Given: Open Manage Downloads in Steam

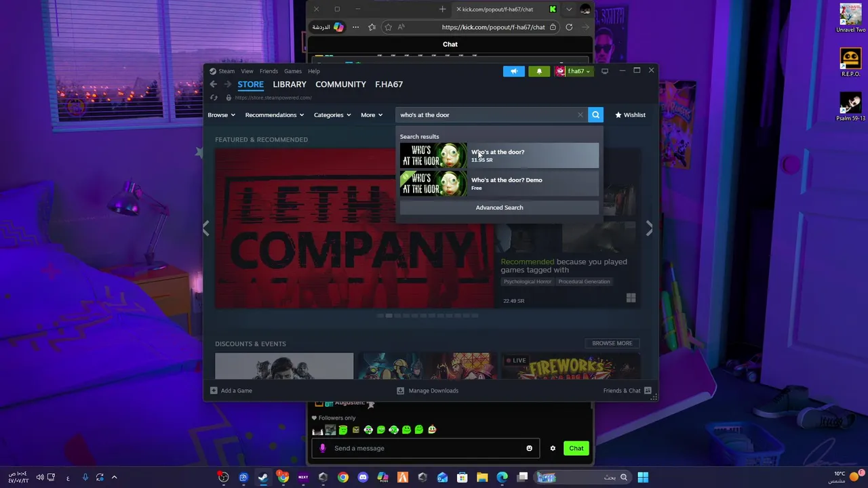Looking at the screenshot, I should point(427,390).
